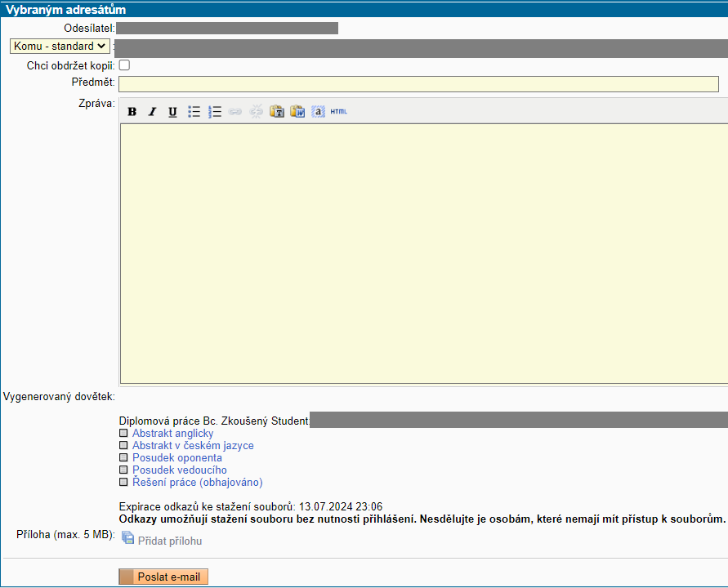Click into the Předmět subject field
Image resolution: width=728 pixels, height=588 pixels.
[418, 84]
